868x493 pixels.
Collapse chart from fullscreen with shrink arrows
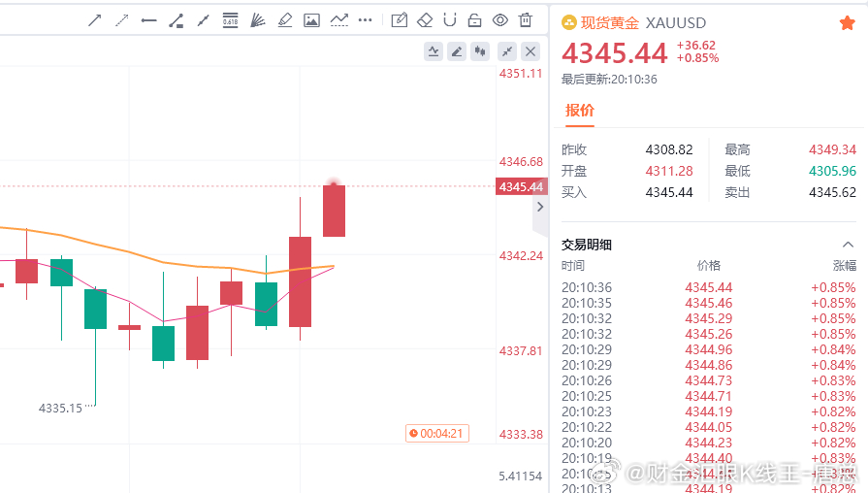pyautogui.click(x=507, y=51)
